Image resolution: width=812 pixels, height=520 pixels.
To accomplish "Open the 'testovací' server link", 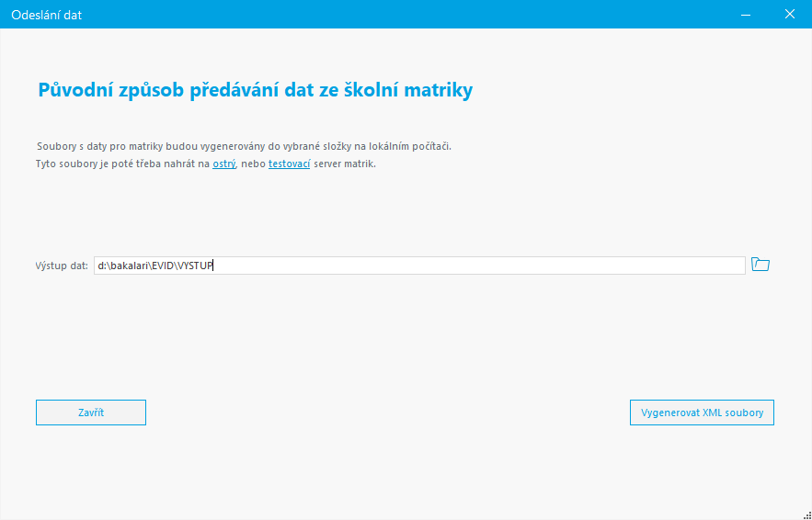I will tap(289, 164).
